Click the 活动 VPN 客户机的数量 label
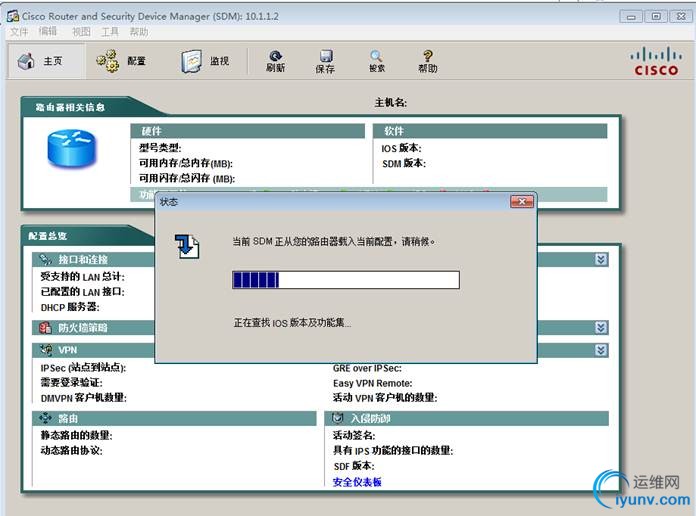Image resolution: width=696 pixels, height=516 pixels. tap(385, 397)
